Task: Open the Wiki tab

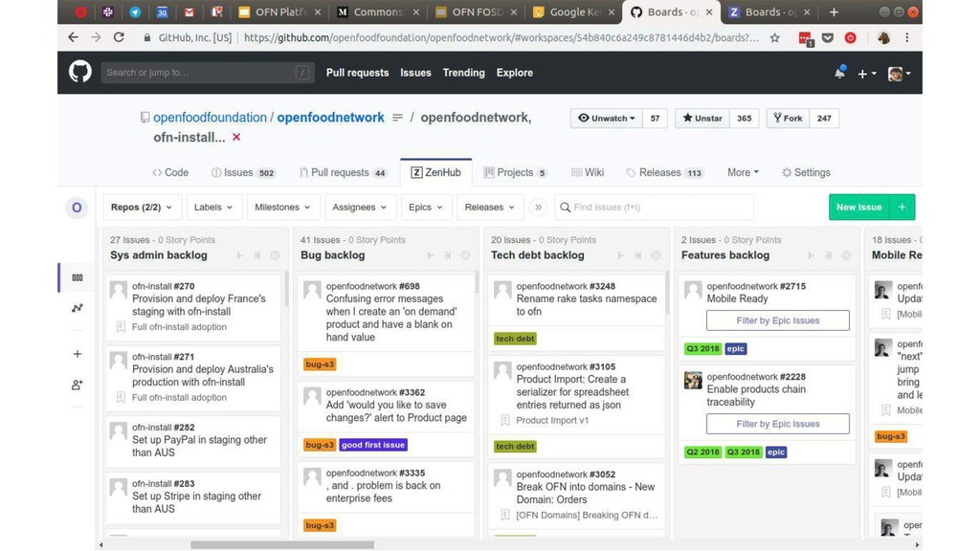Action: (x=588, y=172)
